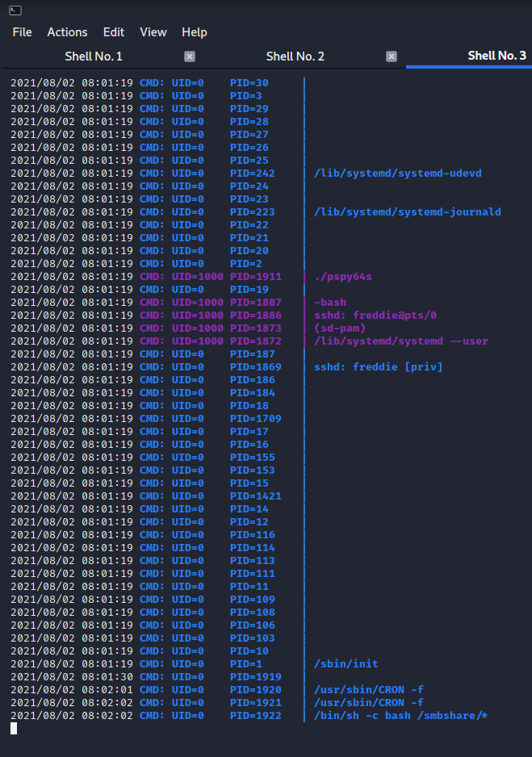Open the File menu
Screen dimensions: 532x757
pyautogui.click(x=22, y=32)
